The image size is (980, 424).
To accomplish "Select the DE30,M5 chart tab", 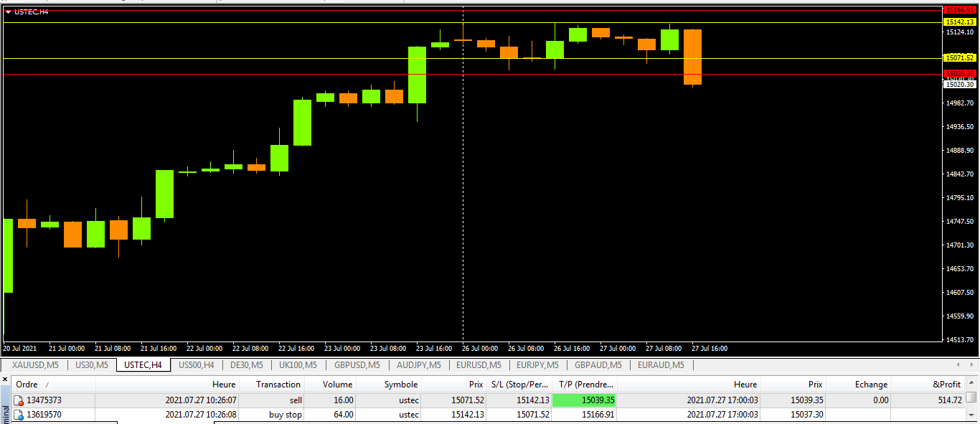I will click(x=246, y=365).
